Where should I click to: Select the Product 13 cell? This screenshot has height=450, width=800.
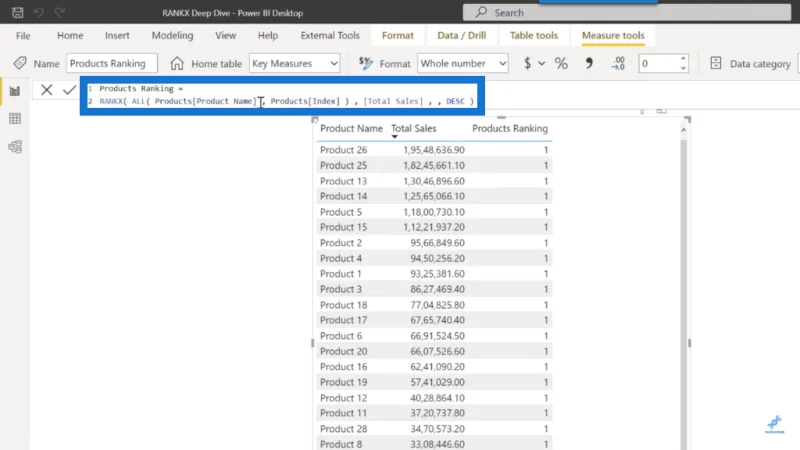[x=343, y=181]
